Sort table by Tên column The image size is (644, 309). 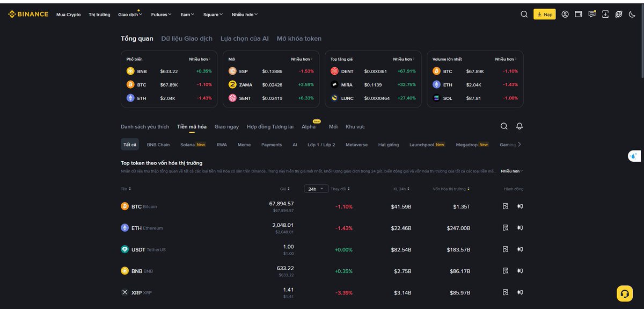(x=126, y=189)
